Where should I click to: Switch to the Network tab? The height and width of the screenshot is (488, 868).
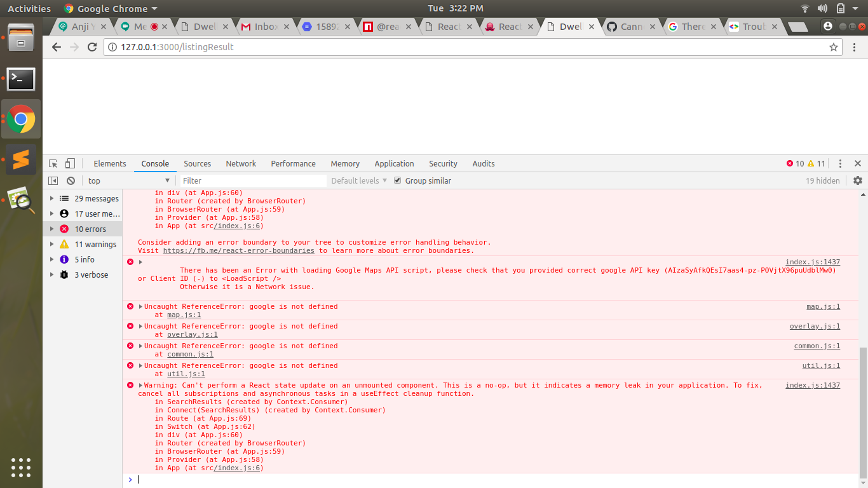241,163
